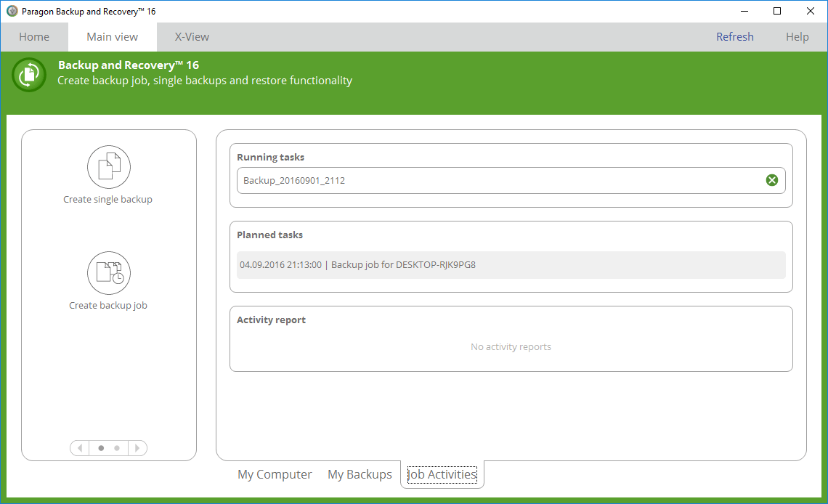Select the second page dot indicator
828x504 pixels.
(117, 448)
